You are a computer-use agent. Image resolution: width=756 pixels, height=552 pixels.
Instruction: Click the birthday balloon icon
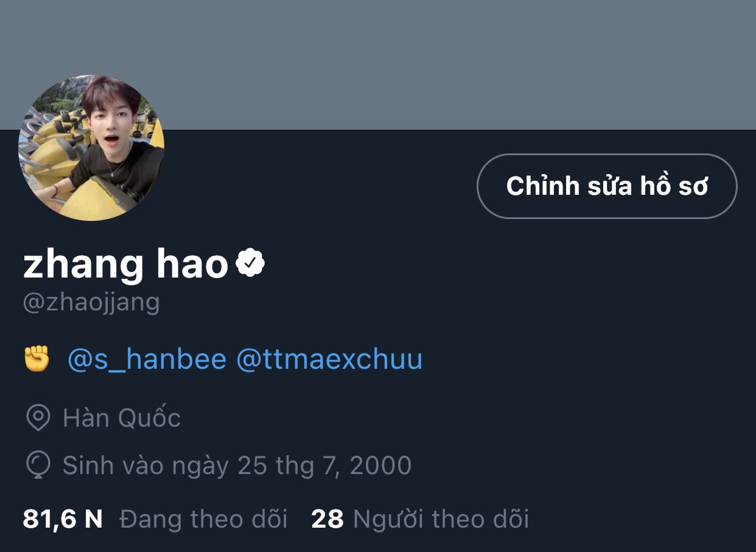(38, 466)
